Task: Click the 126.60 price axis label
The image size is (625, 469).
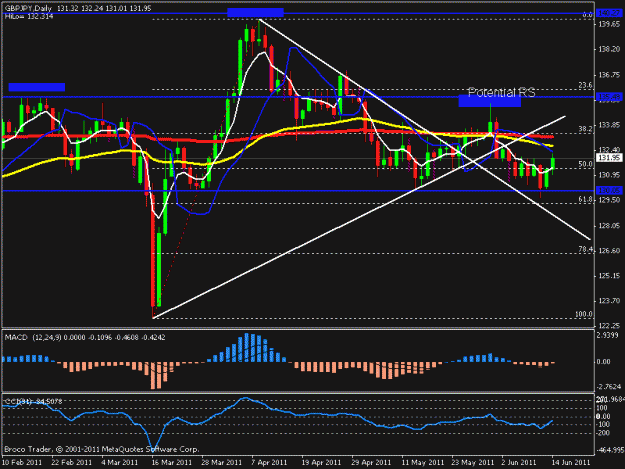Action: tap(609, 251)
